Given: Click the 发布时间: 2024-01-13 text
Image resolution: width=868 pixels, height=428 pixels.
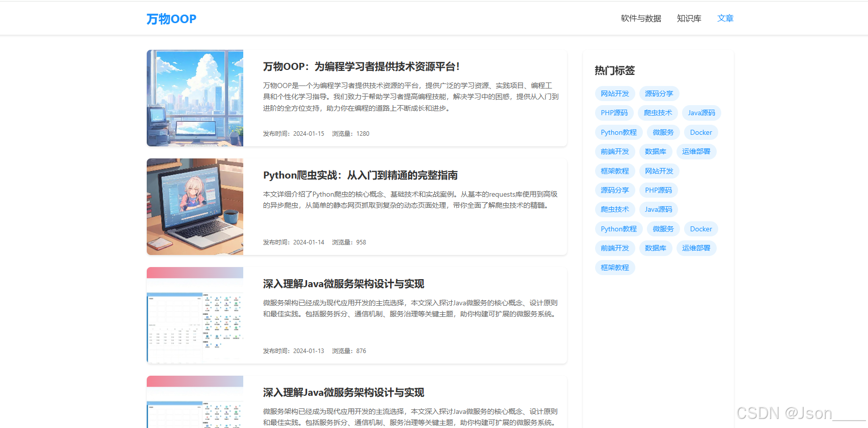Looking at the screenshot, I should (294, 351).
